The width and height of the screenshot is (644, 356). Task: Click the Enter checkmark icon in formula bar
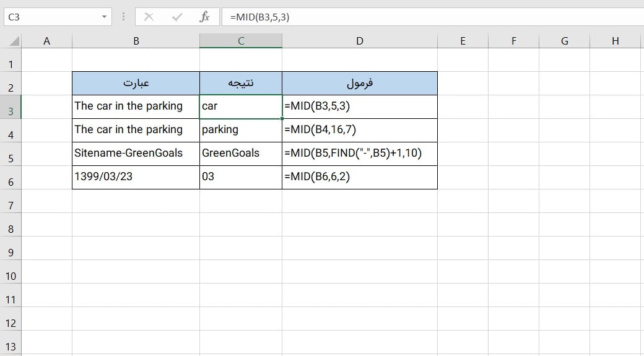(177, 17)
